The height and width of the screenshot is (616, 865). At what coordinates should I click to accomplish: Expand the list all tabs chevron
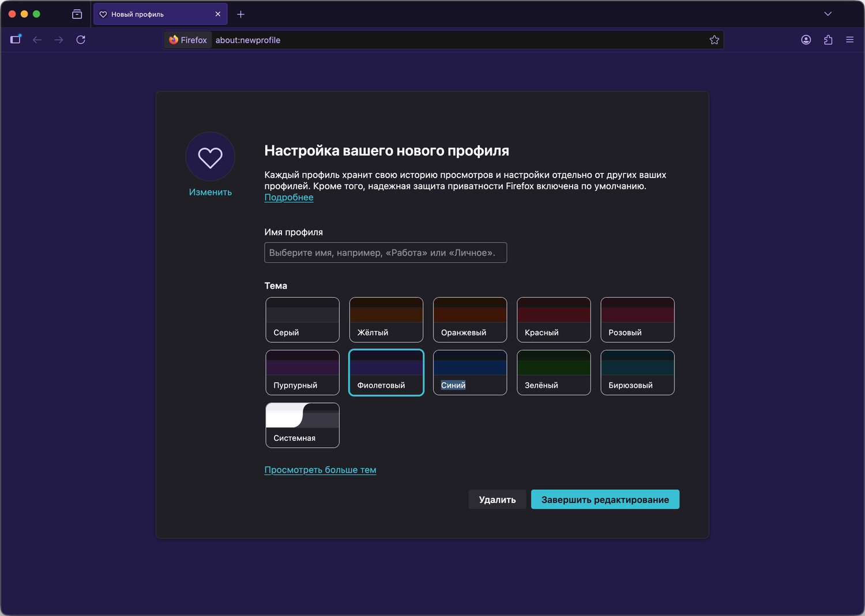pos(828,14)
